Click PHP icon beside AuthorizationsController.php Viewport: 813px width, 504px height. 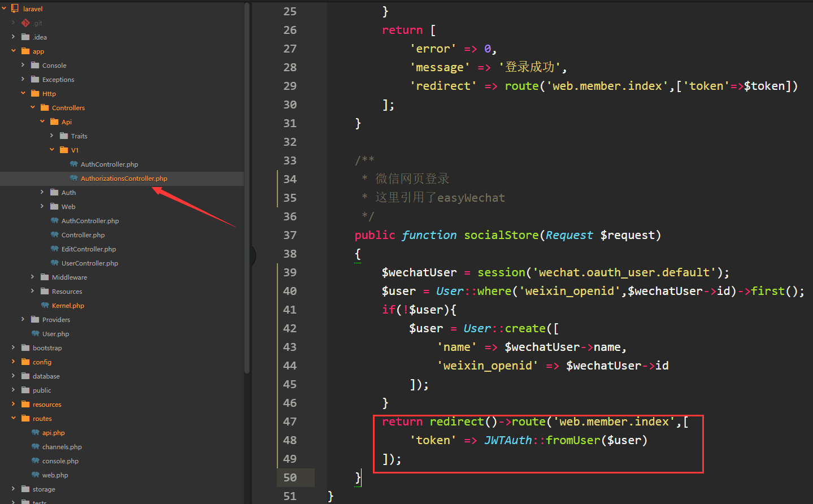[73, 178]
